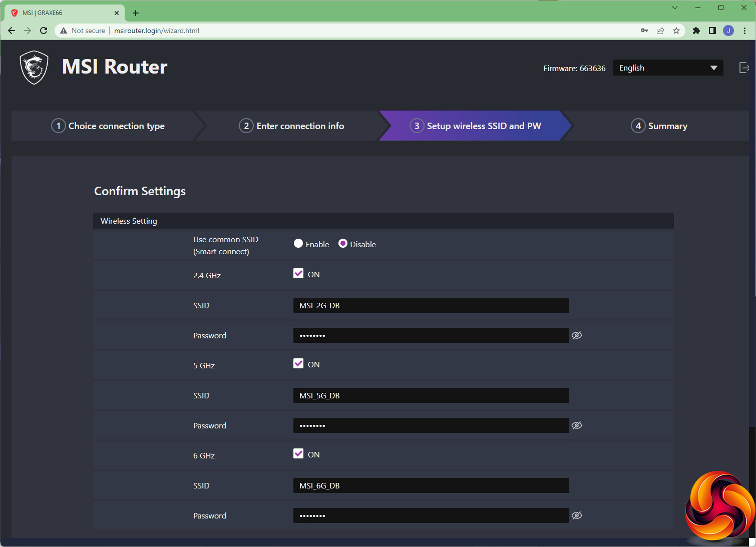
Task: Open the tab search chevron in title bar
Action: (x=674, y=8)
